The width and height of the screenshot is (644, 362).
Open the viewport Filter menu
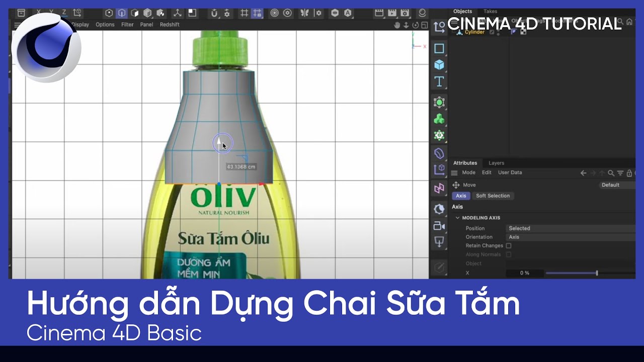(x=127, y=24)
